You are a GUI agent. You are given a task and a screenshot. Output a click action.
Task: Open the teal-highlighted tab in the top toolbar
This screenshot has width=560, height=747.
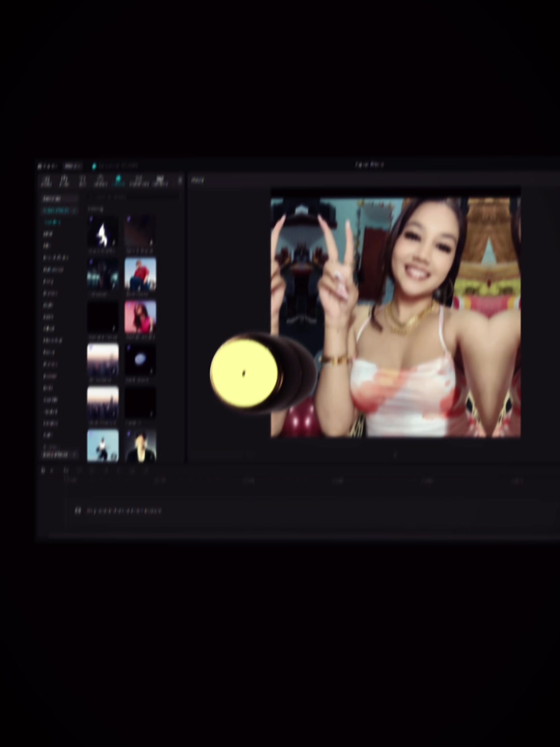[x=118, y=180]
